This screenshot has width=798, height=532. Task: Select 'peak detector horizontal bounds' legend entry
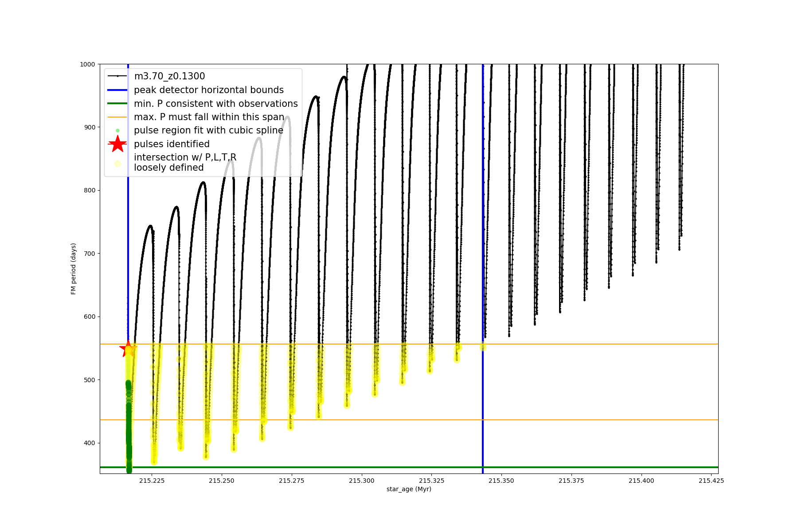coord(209,90)
